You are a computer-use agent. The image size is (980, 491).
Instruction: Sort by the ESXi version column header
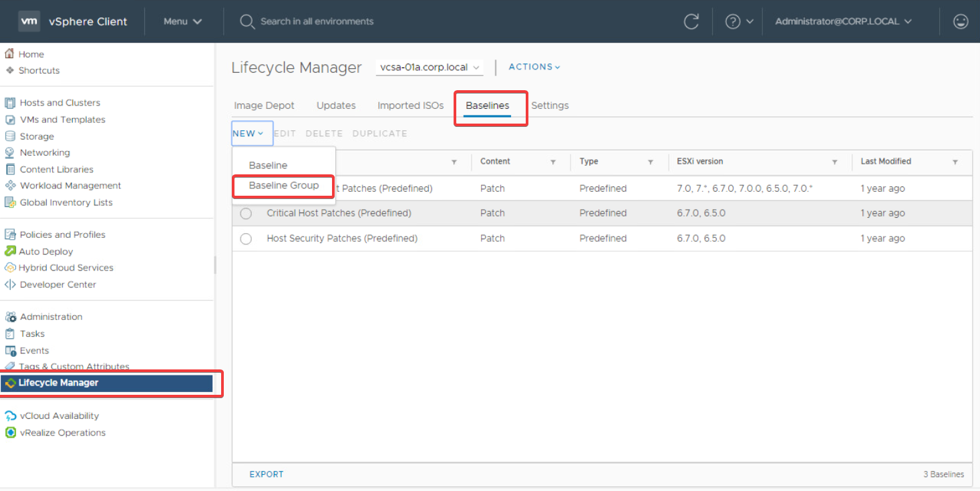[700, 162]
